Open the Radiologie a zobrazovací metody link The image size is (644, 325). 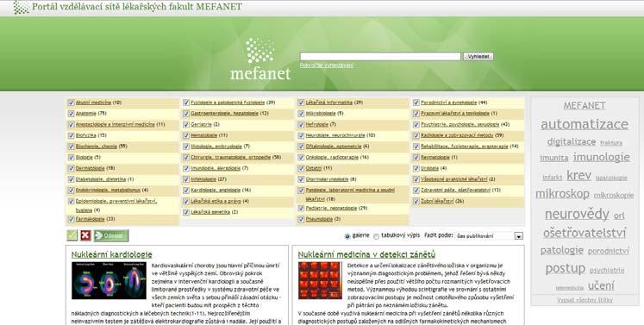coord(457,135)
